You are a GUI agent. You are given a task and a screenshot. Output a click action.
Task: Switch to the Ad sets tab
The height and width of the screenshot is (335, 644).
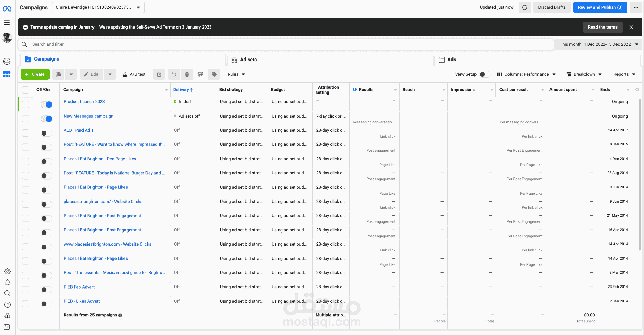244,60
